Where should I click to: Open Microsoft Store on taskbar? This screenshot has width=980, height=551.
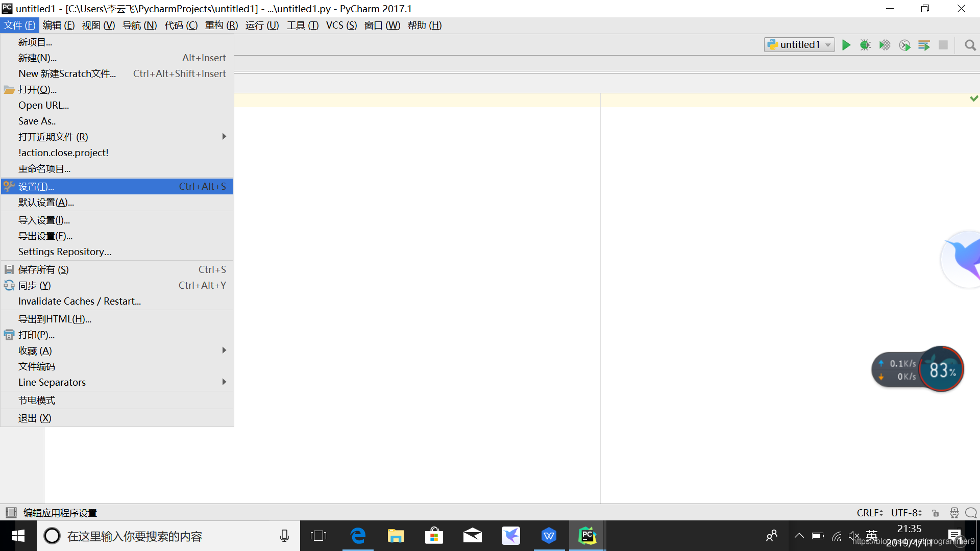[x=434, y=536]
